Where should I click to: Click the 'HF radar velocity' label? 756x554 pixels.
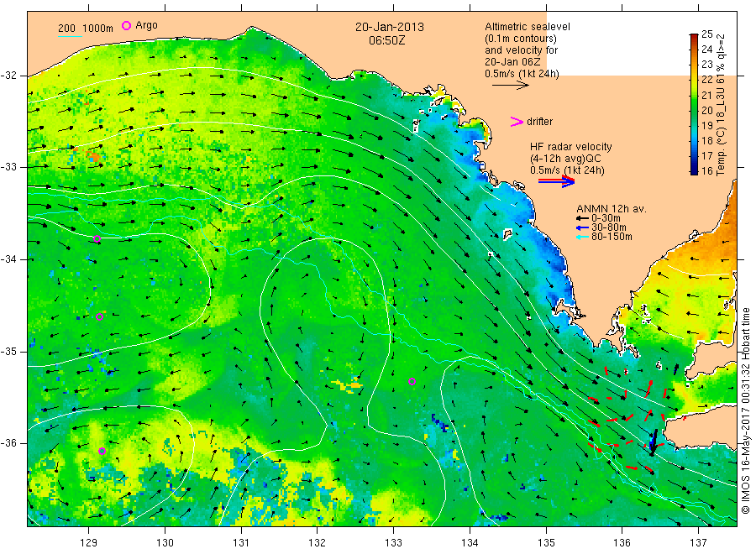click(571, 146)
